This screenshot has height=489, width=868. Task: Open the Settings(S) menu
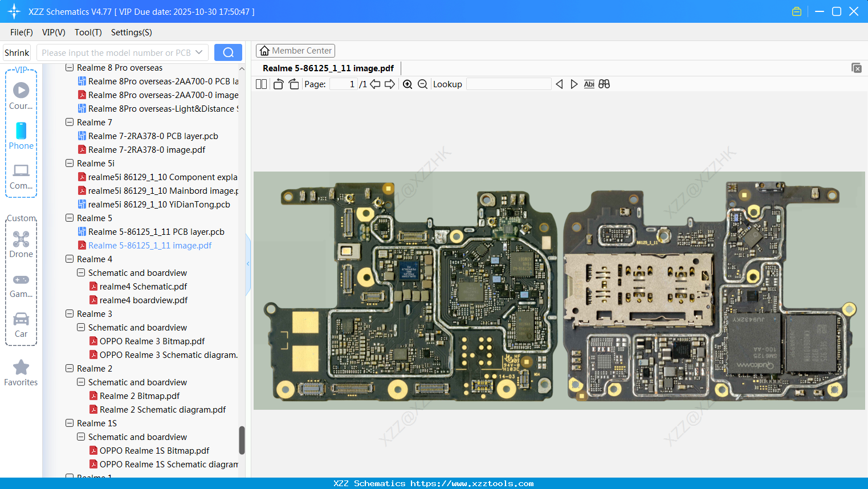pos(132,32)
